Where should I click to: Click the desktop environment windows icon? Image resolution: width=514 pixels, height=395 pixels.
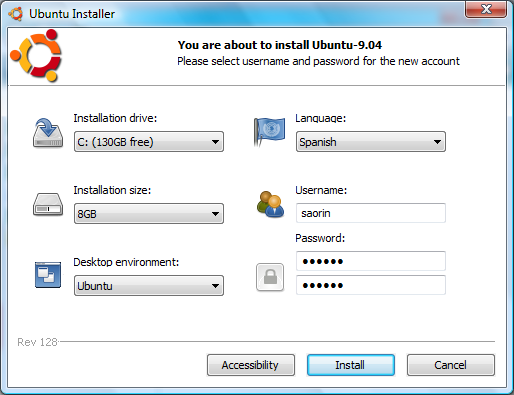[x=48, y=275]
